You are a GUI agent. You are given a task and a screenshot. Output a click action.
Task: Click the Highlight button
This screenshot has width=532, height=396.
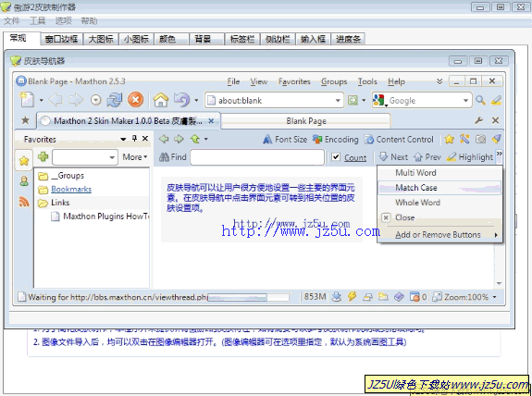470,156
